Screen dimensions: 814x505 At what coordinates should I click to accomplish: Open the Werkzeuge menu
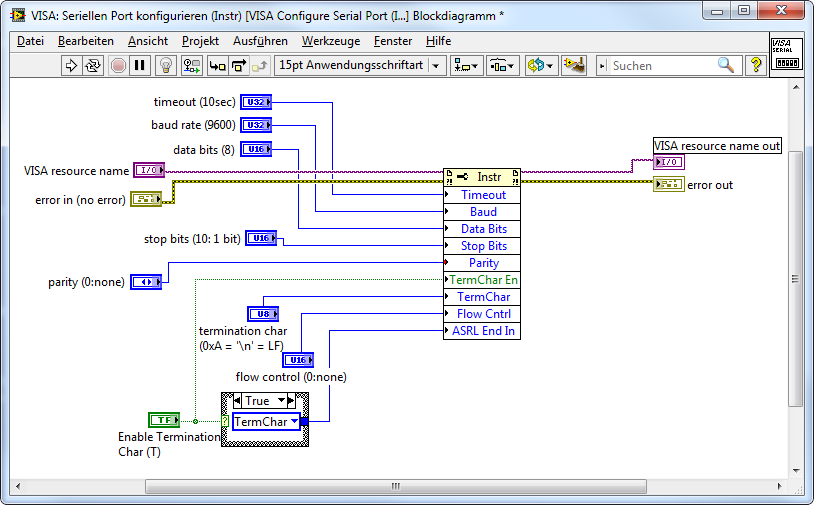tap(330, 41)
